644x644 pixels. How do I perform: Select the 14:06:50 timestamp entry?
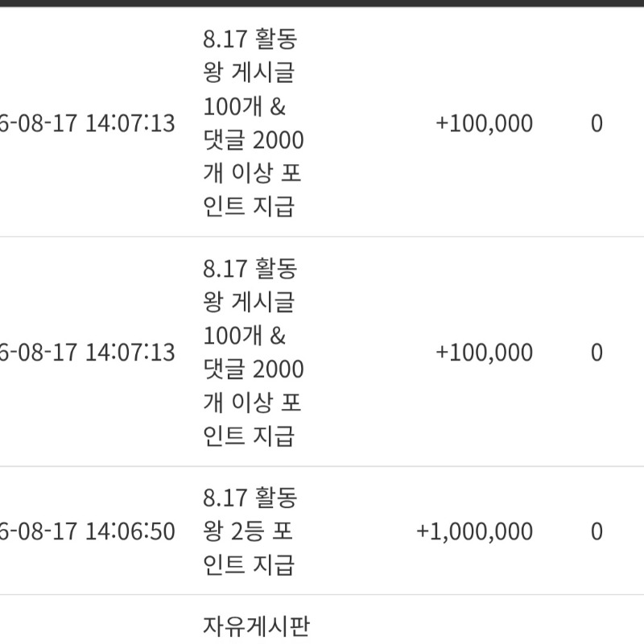pyautogui.click(x=87, y=531)
